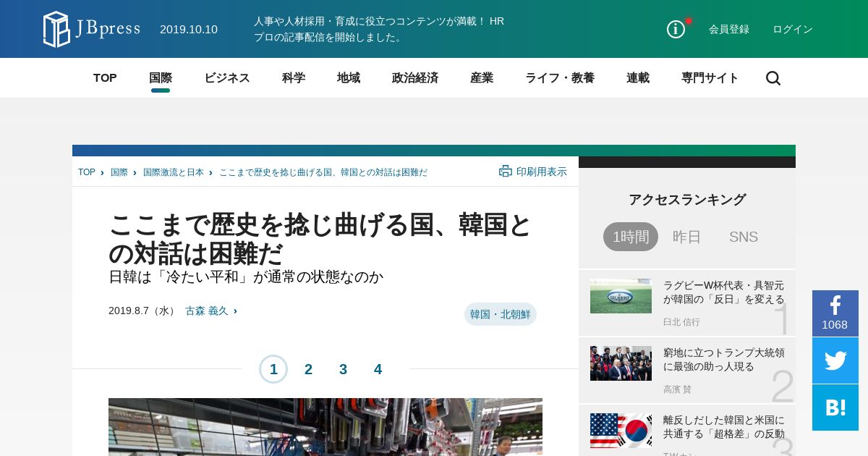
Task: Open the 連載 section
Action: pos(638,78)
